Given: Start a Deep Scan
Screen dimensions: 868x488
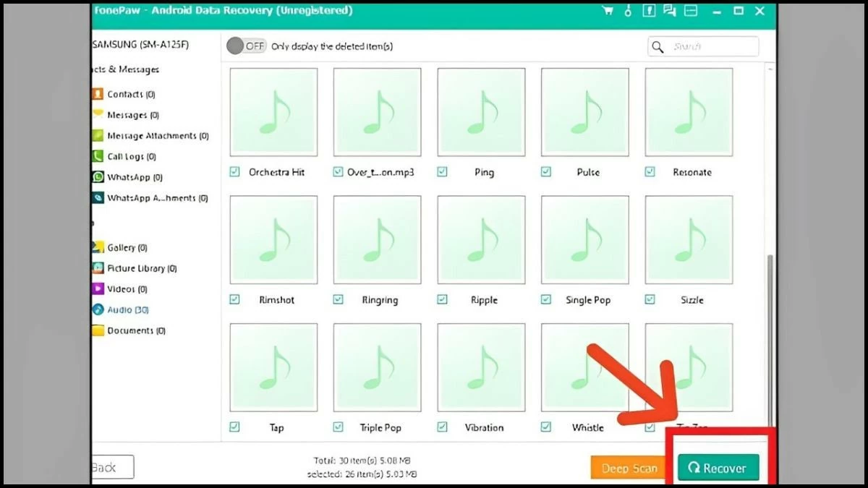Looking at the screenshot, I should pyautogui.click(x=628, y=468).
